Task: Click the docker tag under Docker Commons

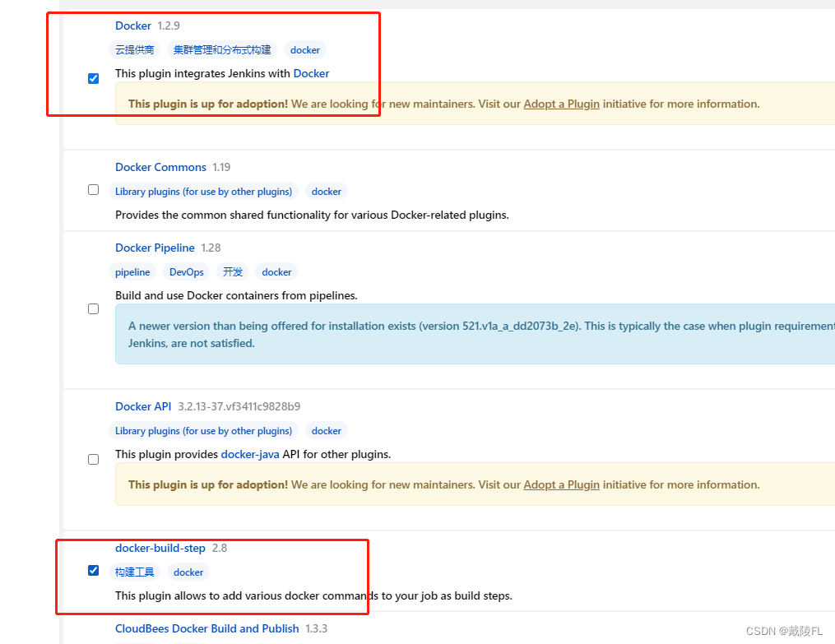Action: (327, 192)
